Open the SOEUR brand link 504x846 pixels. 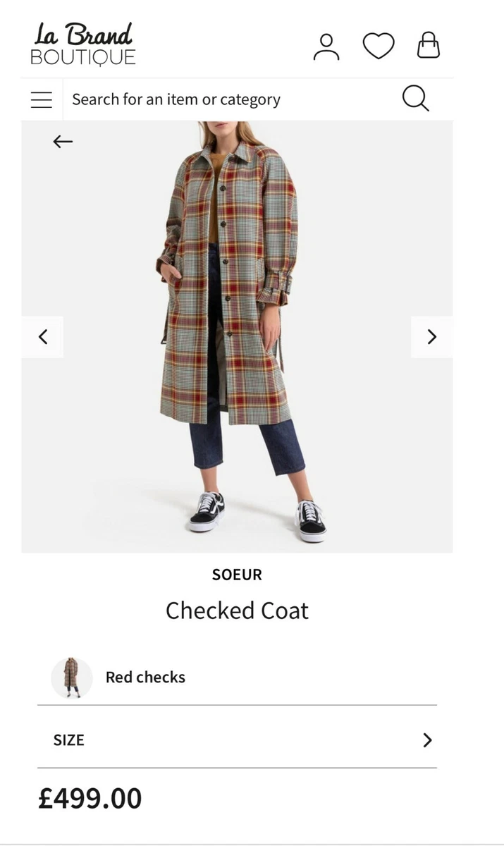(237, 575)
